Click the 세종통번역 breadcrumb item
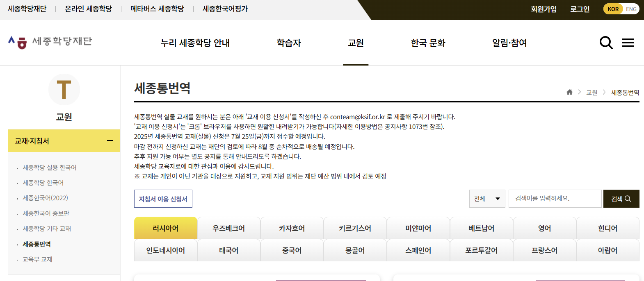The image size is (644, 281). click(625, 93)
